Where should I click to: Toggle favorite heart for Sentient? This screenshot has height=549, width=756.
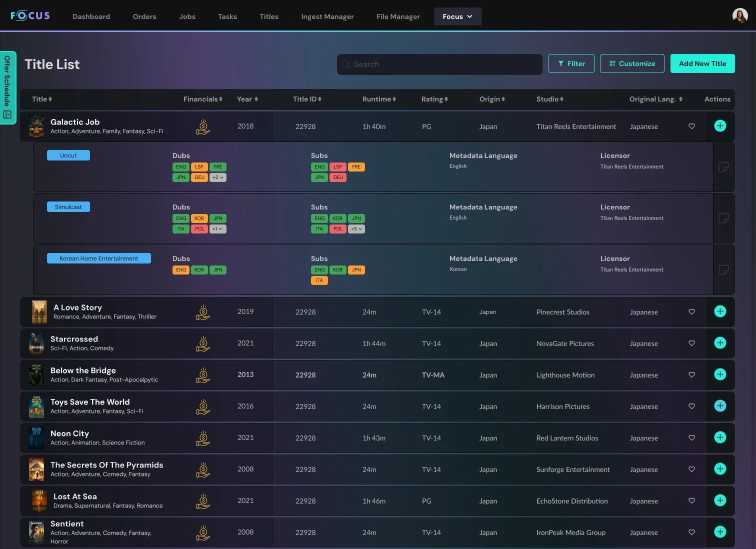coord(691,532)
